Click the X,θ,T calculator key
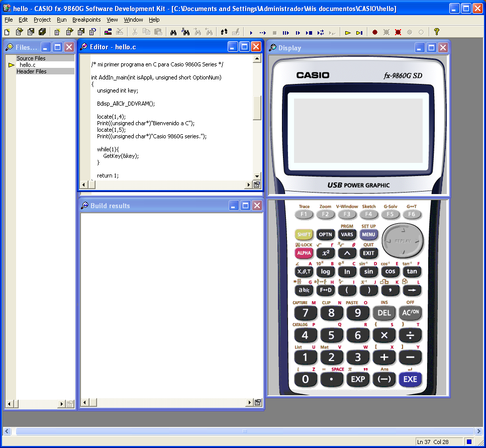 coord(304,272)
